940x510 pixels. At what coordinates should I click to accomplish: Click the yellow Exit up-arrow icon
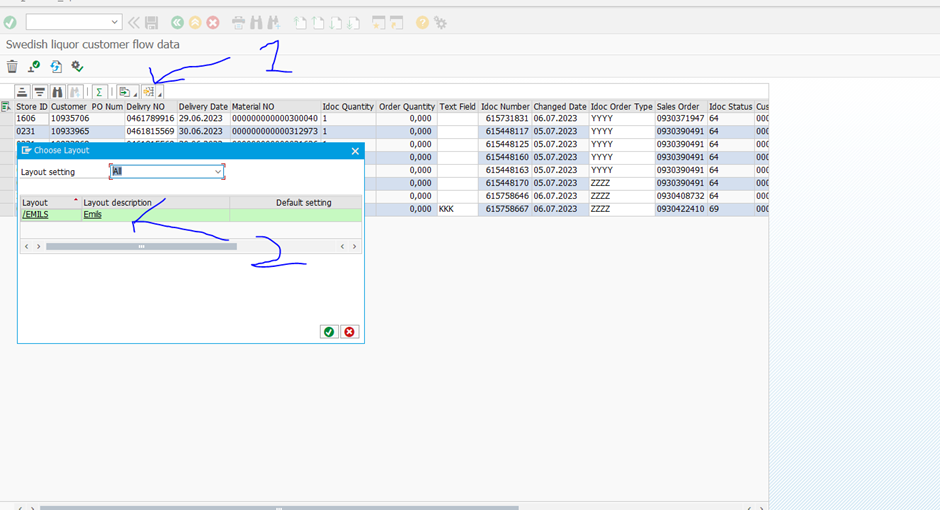[x=195, y=22]
